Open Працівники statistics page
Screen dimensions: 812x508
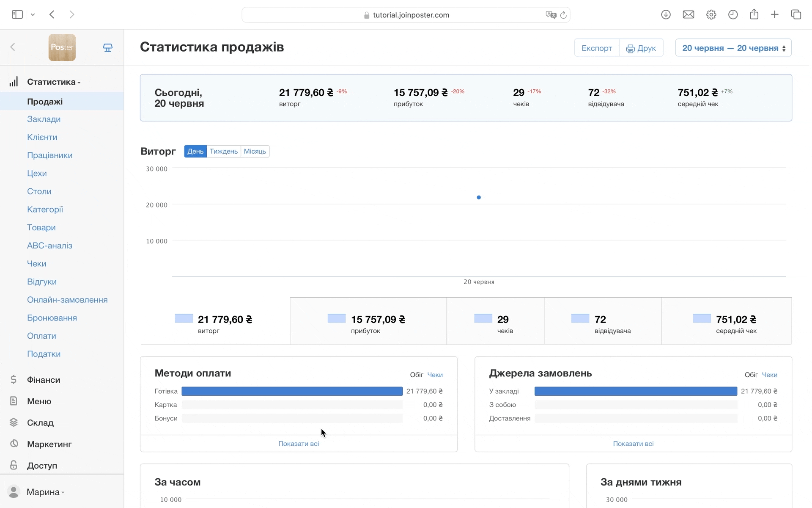click(50, 155)
